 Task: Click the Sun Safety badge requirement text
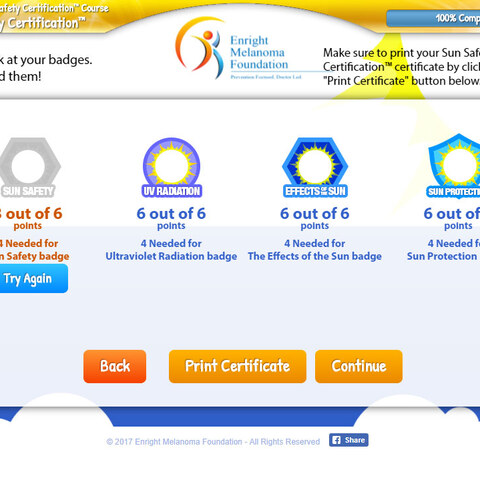click(x=34, y=250)
